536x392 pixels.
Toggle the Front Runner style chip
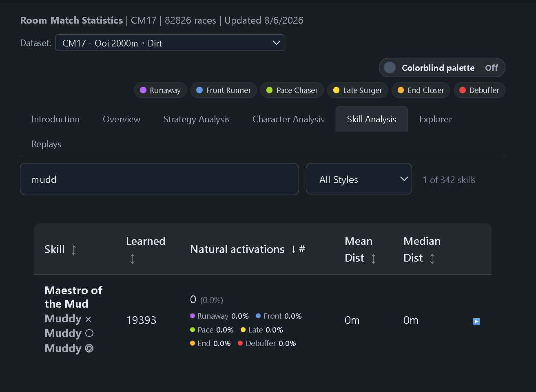[x=224, y=90]
